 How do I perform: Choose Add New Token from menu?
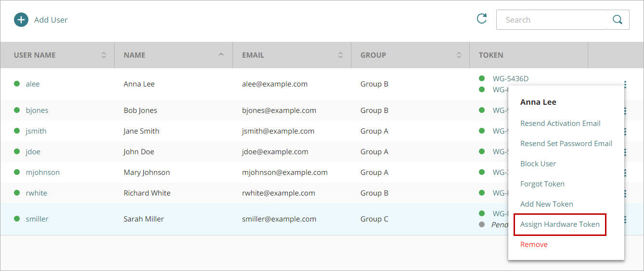tap(547, 204)
